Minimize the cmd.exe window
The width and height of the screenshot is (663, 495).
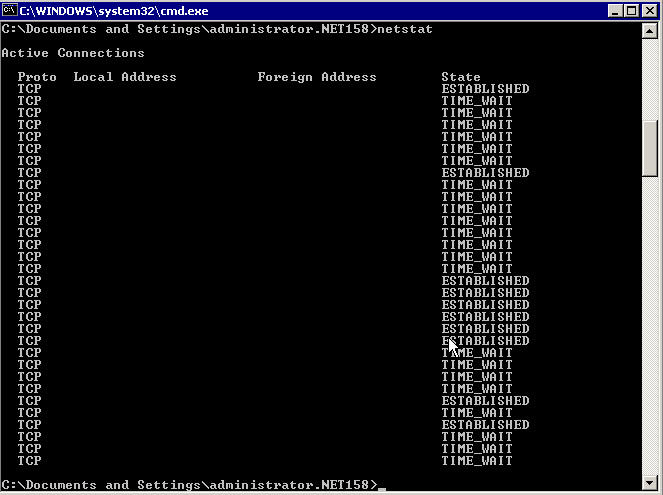(x=615, y=11)
